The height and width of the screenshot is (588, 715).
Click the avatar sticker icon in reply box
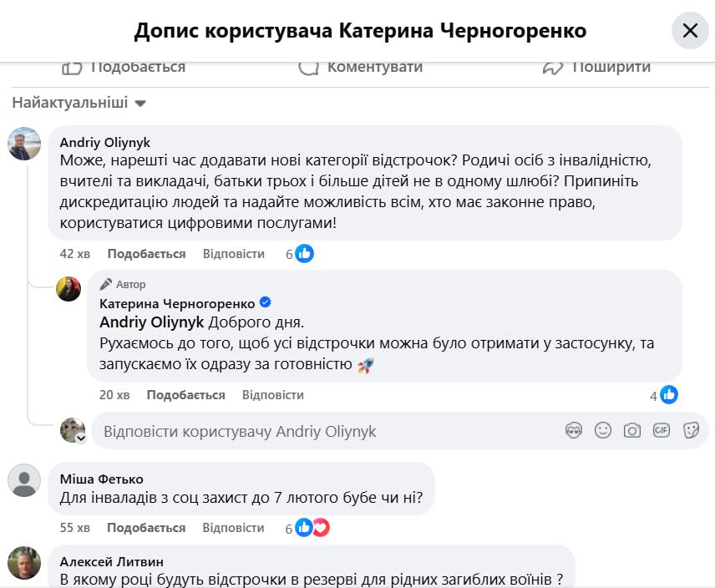pos(574,431)
